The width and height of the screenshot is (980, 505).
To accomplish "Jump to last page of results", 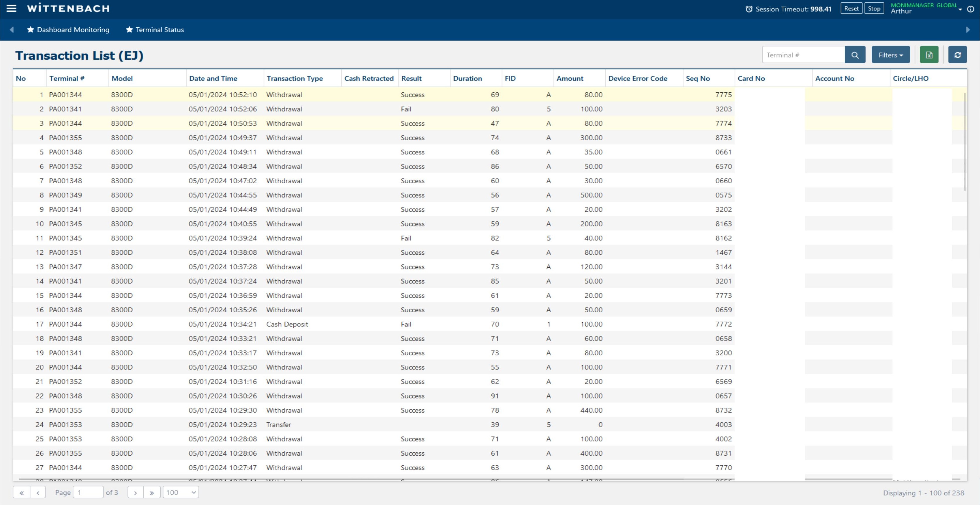I will pyautogui.click(x=152, y=492).
